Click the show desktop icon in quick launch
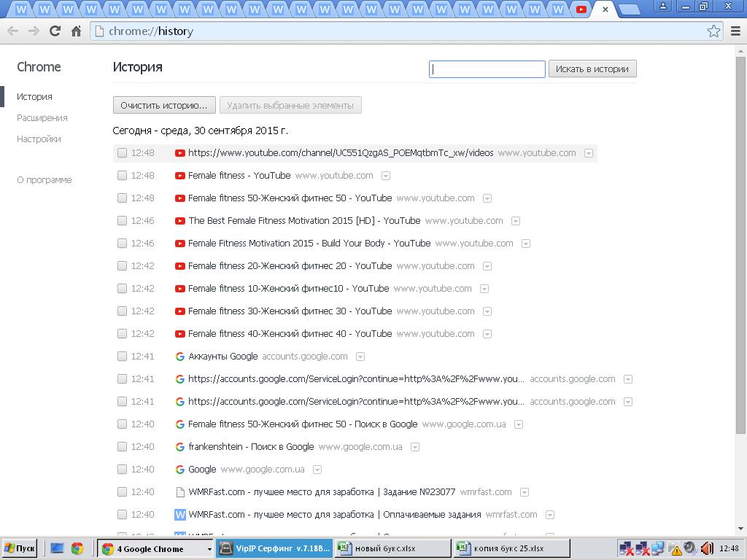 [57, 548]
